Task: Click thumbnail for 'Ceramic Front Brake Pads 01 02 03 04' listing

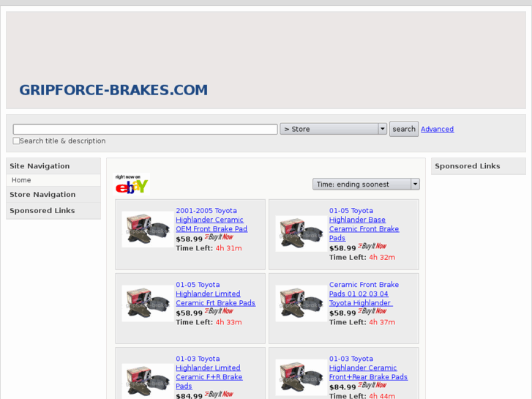Action: [301, 303]
